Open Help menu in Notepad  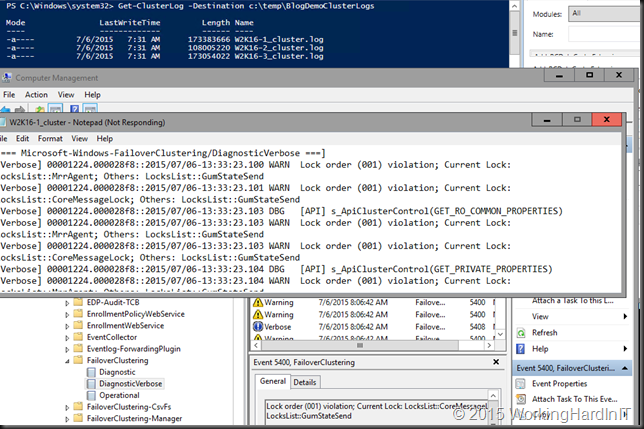tap(105, 139)
